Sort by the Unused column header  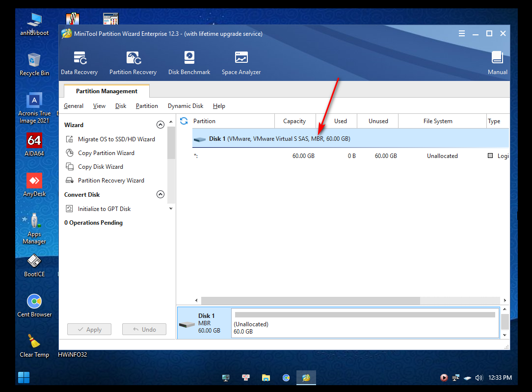378,121
